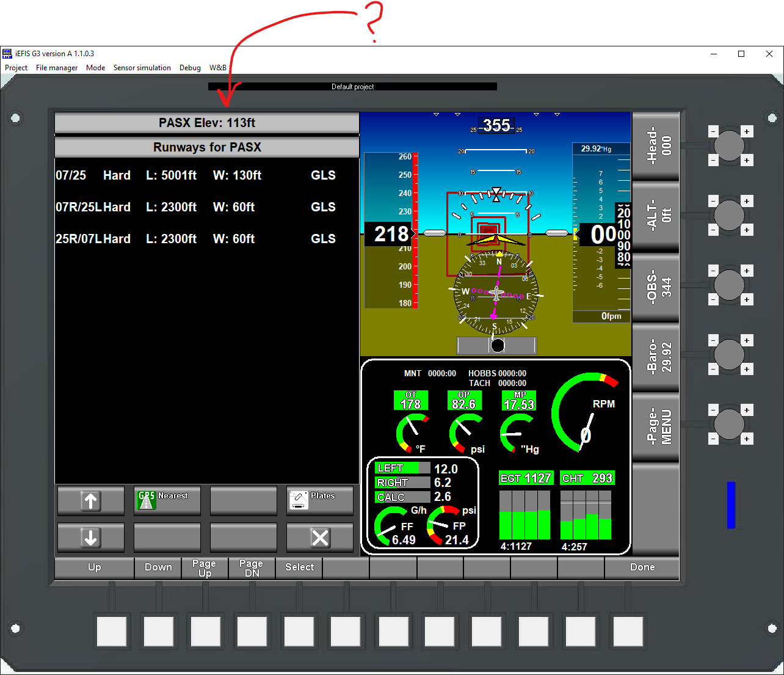Click the rotary knob beside -OBS-
This screenshot has width=784, height=675.
(x=729, y=285)
